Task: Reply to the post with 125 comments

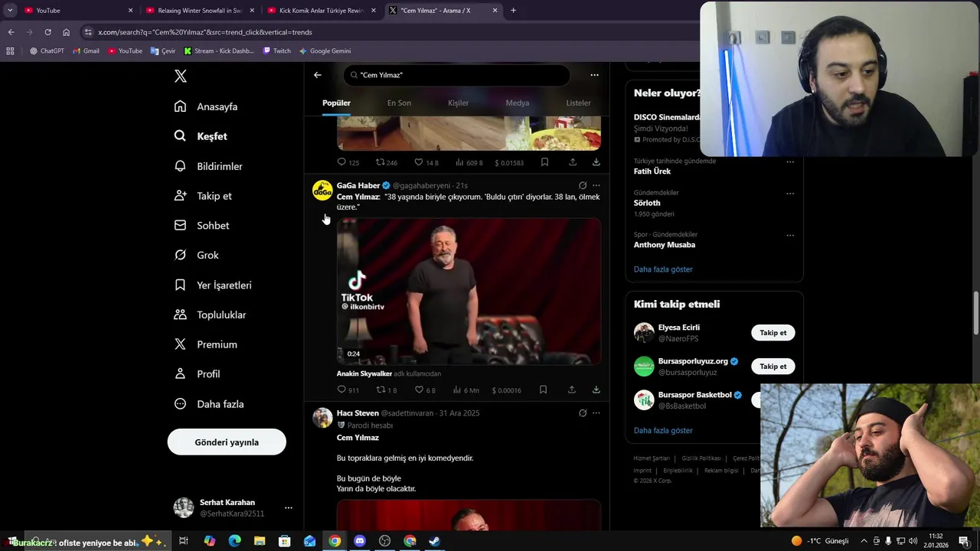Action: (x=348, y=162)
